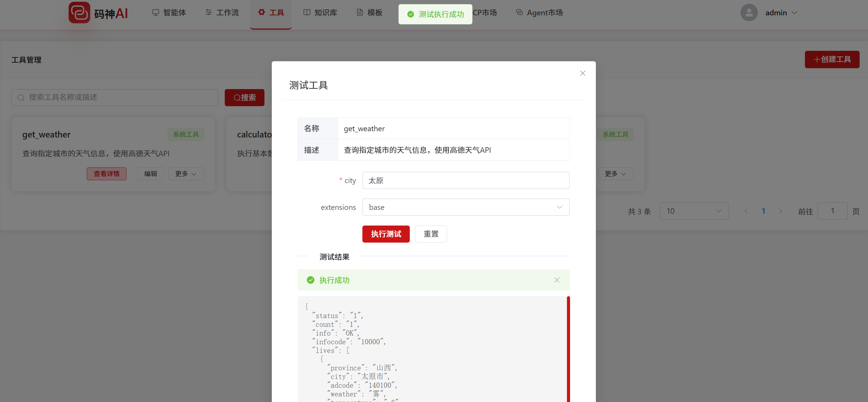The height and width of the screenshot is (402, 868).
Task: Click the admin user avatar icon
Action: pos(749,13)
